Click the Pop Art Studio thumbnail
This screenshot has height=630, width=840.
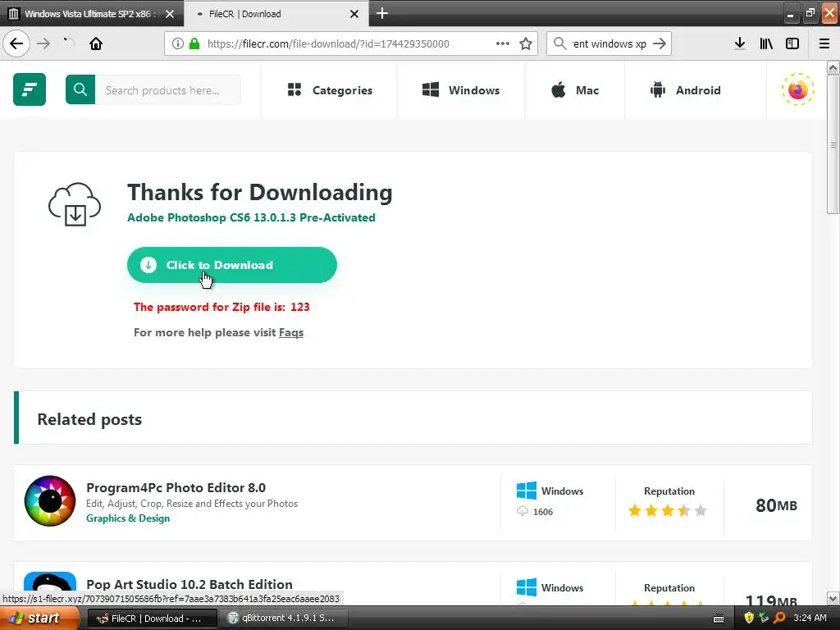click(x=50, y=587)
